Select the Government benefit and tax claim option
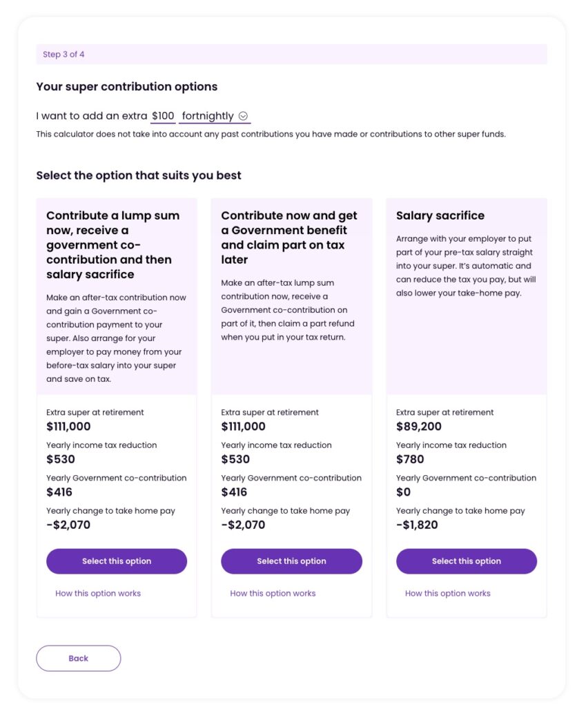Viewport: 588px width, 707px height. 291,561
